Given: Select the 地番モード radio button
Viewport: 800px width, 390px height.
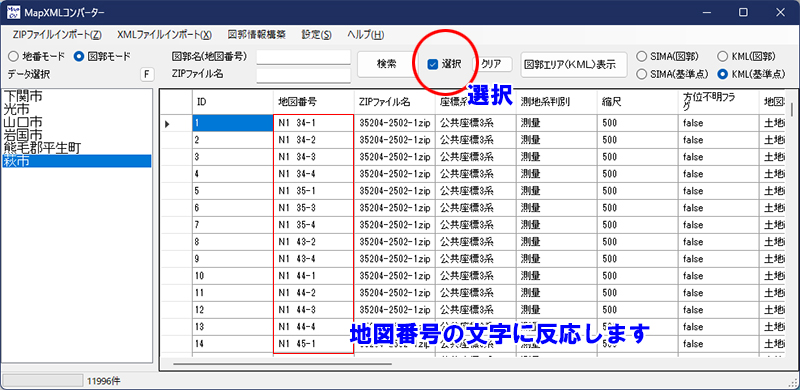Looking at the screenshot, I should pos(36,56).
